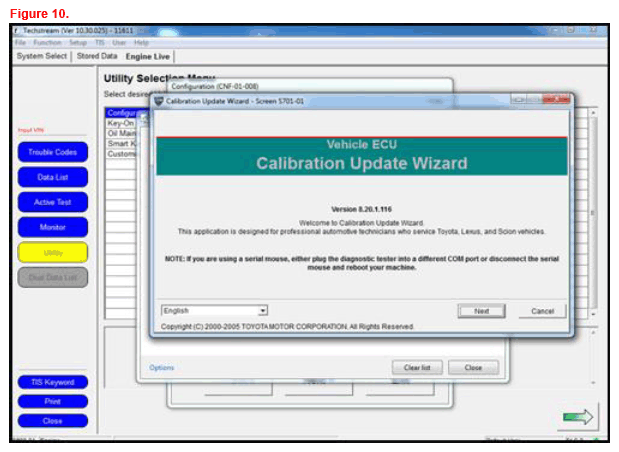The width and height of the screenshot is (619, 452).
Task: Open Monitor in the sidebar
Action: [53, 227]
